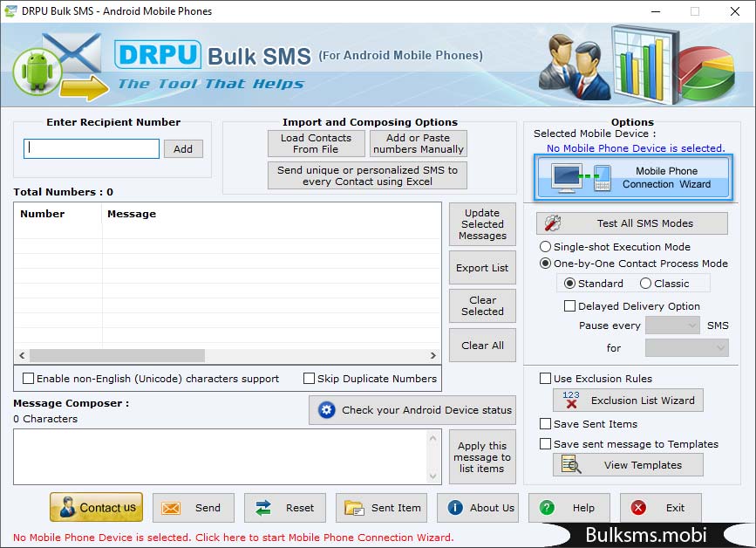Image resolution: width=756 pixels, height=548 pixels.
Task: Click the list horizontal scrollbar left arrow
Action: pyautogui.click(x=22, y=355)
